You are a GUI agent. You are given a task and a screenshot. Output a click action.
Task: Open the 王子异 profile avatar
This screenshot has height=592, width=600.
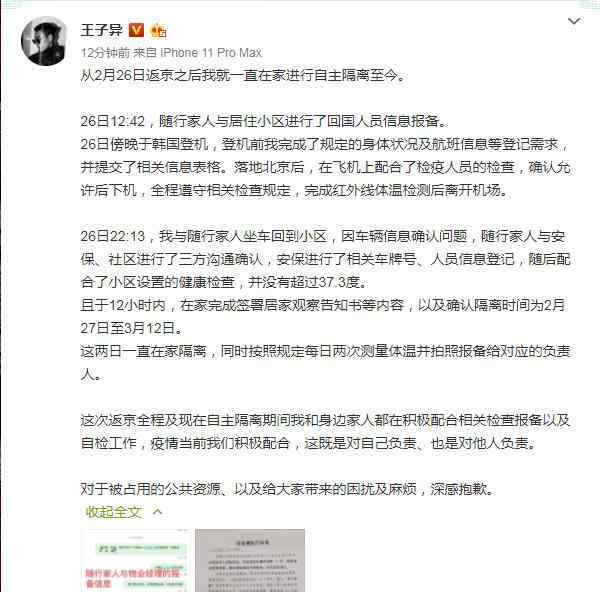(x=44, y=41)
